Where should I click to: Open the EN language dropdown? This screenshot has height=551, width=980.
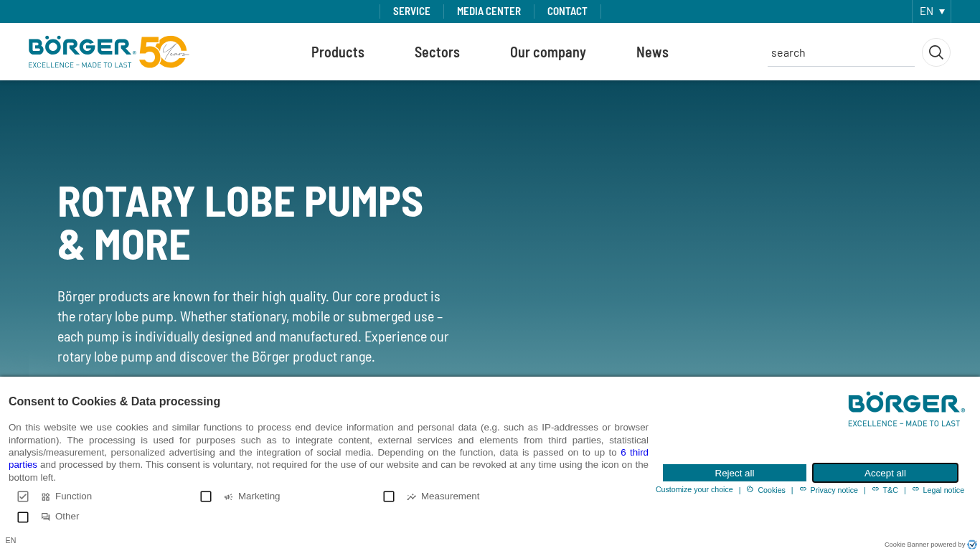(931, 11)
